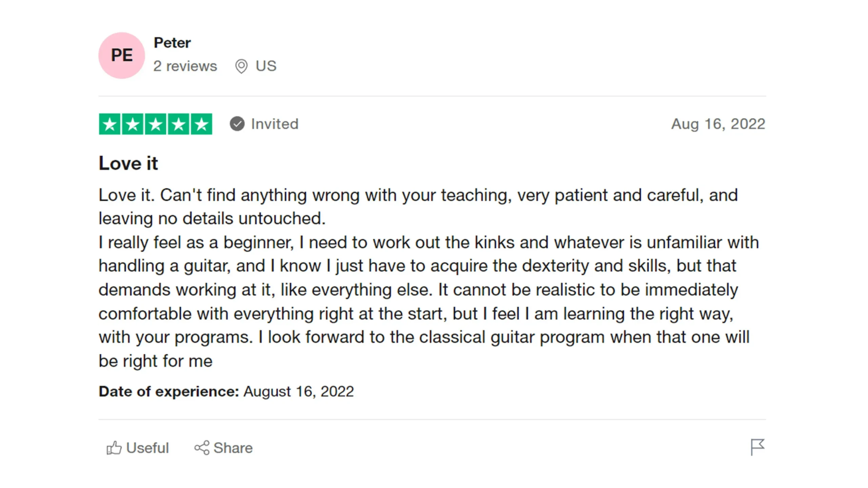The image size is (868, 488).
Task: Click the fifth green rating star
Action: 202,124
